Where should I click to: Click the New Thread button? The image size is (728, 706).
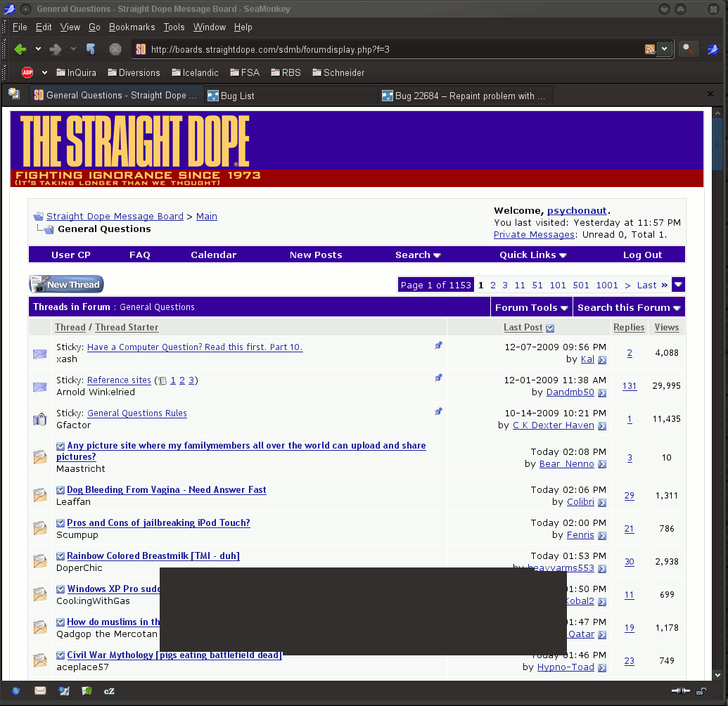tap(66, 284)
